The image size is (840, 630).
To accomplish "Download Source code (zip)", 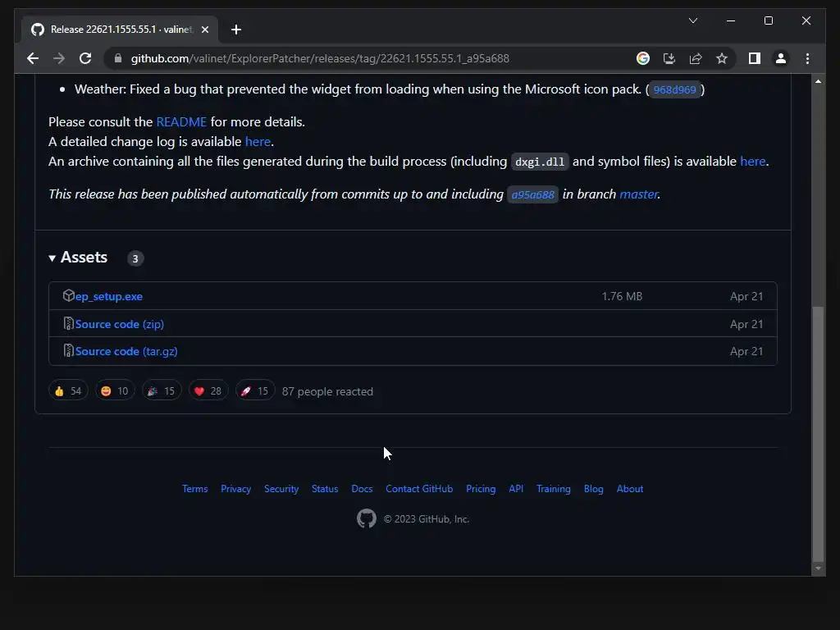I will click(x=120, y=324).
